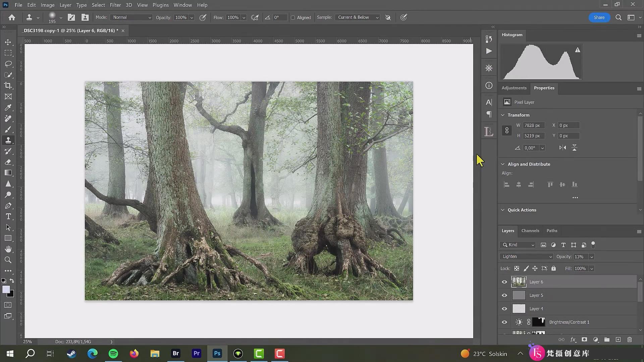This screenshot has height=362, width=644.
Task: Select the Zoom tool
Action: (x=8, y=260)
